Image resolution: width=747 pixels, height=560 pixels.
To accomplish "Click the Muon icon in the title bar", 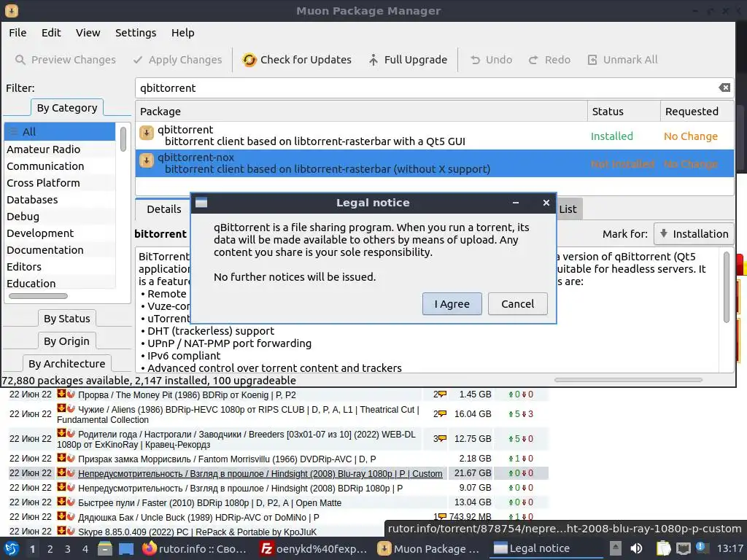I will [11, 10].
